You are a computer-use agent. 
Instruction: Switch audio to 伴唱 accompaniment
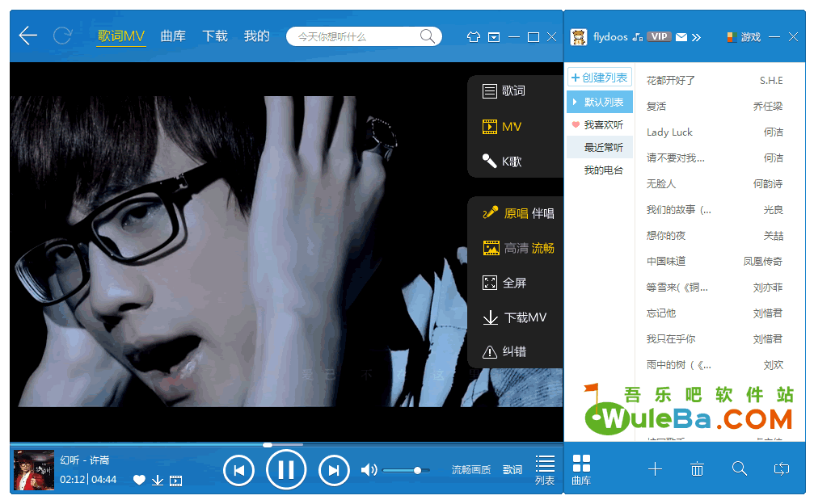pos(543,213)
